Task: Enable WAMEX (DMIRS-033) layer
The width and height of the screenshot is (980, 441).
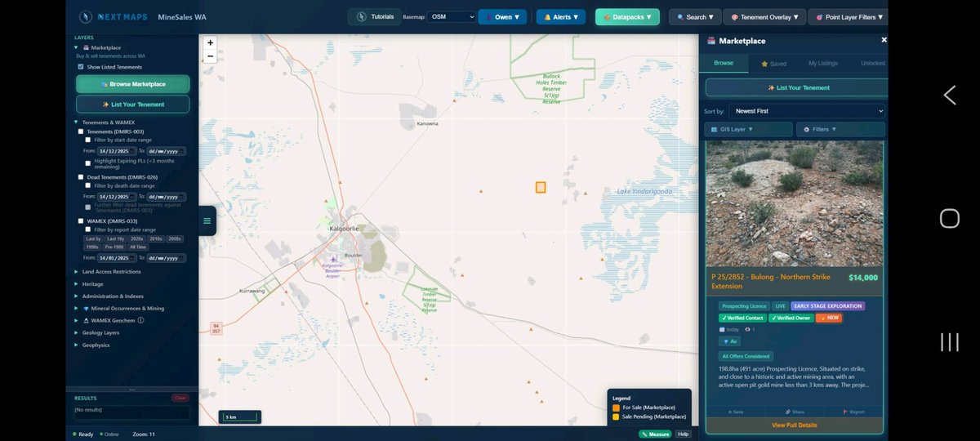Action: [x=81, y=220]
